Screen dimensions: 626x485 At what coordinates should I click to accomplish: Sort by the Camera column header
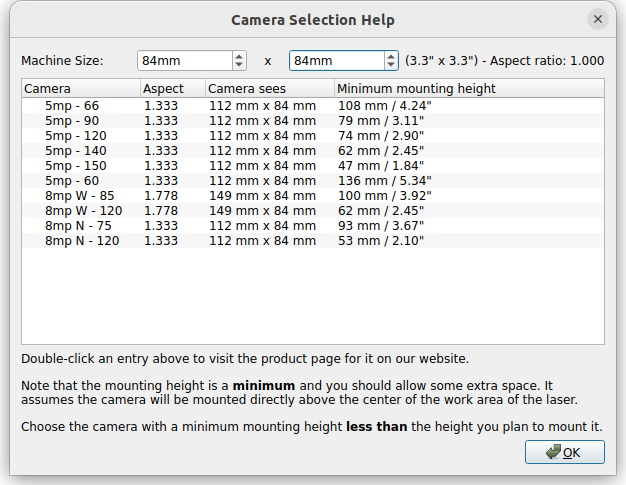tap(81, 88)
